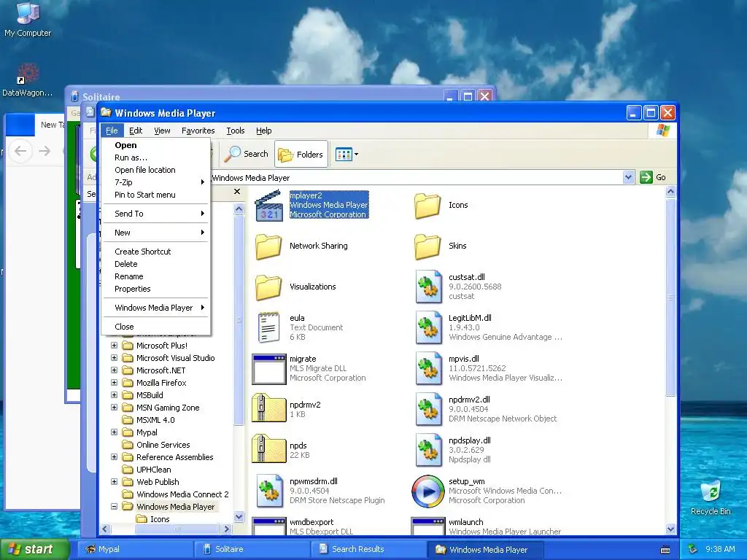Select the npwmsdrm.dll file icon
The width and height of the screenshot is (747, 560).
tap(270, 491)
